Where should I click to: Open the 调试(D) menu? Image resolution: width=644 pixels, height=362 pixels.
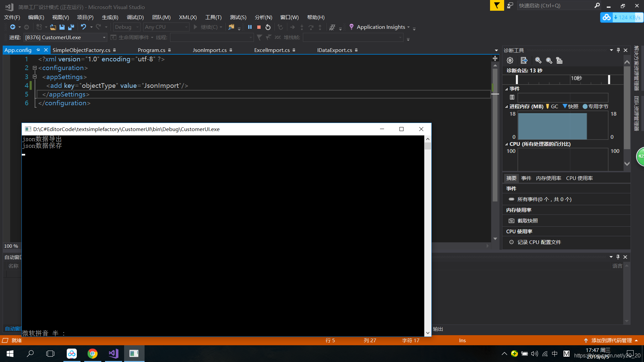[x=135, y=17]
